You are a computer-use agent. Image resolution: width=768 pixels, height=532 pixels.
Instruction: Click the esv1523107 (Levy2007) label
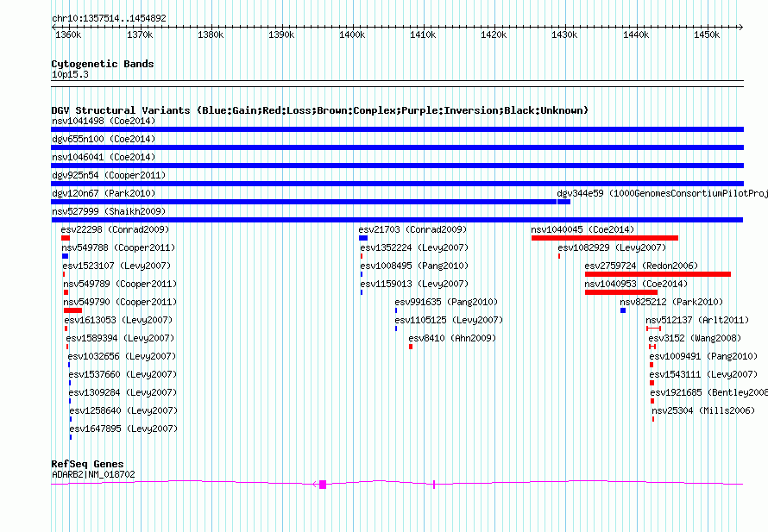116,266
